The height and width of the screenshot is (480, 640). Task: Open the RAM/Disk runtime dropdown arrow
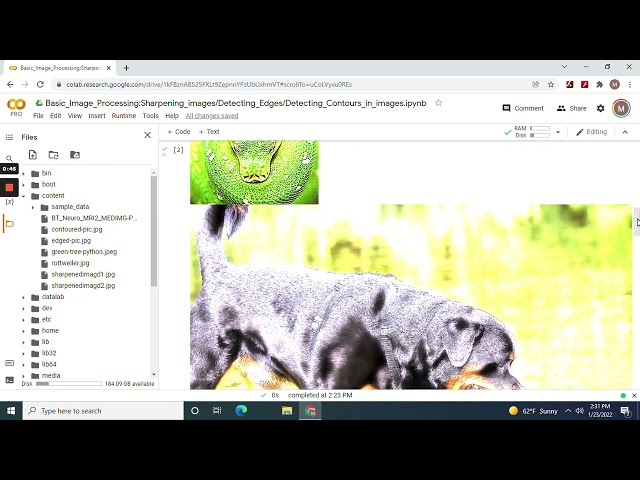[x=558, y=132]
